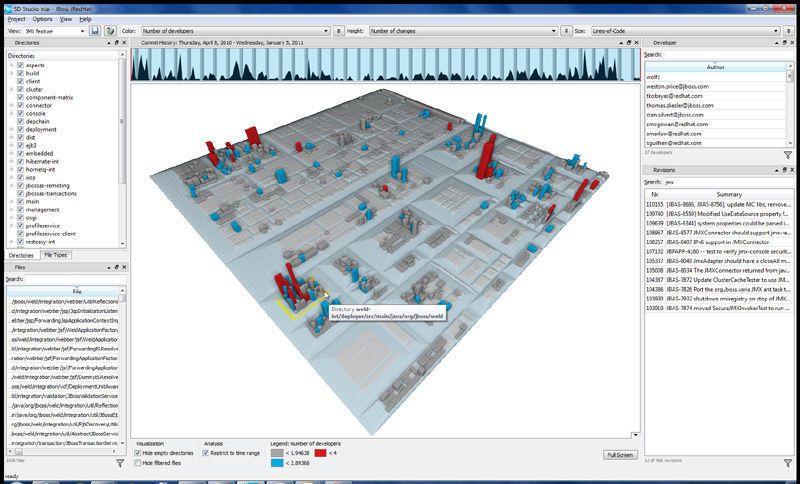
Task: Open the filter funnel in Developer panel
Action: tap(788, 155)
